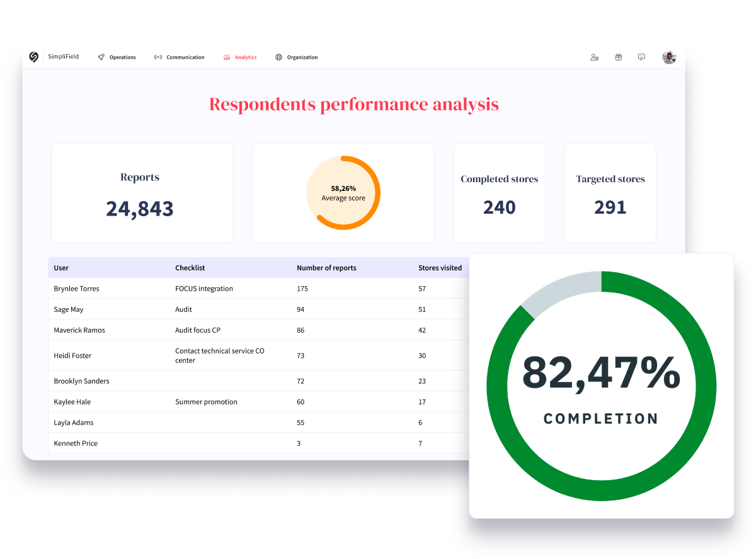The height and width of the screenshot is (559, 756).
Task: Click the 51 stores visited value
Action: click(422, 309)
